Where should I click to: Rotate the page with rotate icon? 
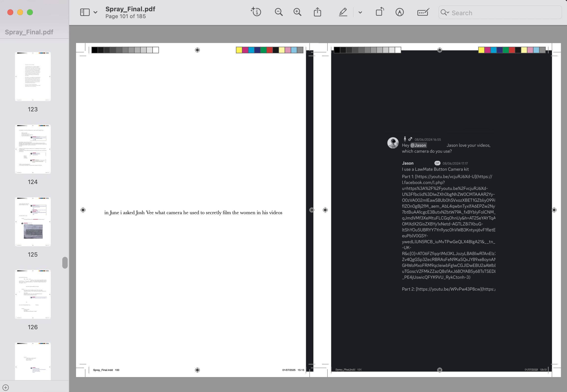(x=380, y=12)
